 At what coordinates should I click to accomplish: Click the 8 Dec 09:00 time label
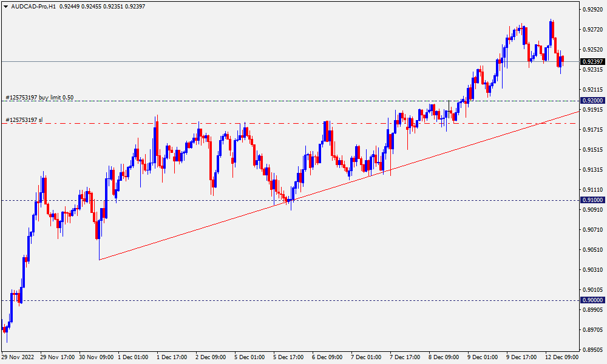[x=444, y=357]
